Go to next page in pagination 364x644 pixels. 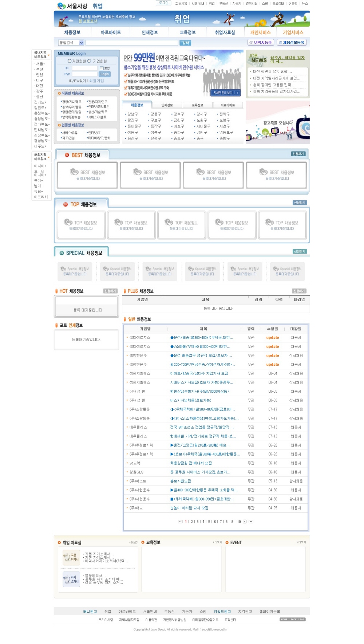click(x=245, y=522)
